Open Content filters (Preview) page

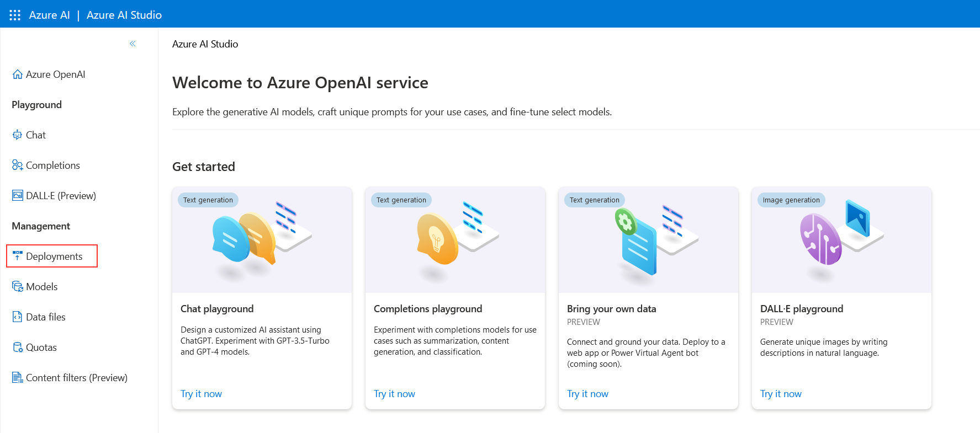[76, 378]
